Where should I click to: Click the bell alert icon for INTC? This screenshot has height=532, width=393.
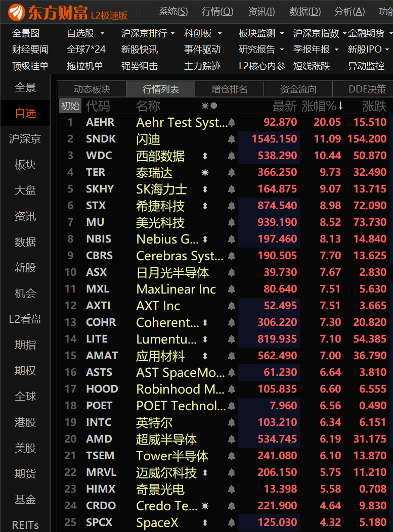click(x=232, y=422)
